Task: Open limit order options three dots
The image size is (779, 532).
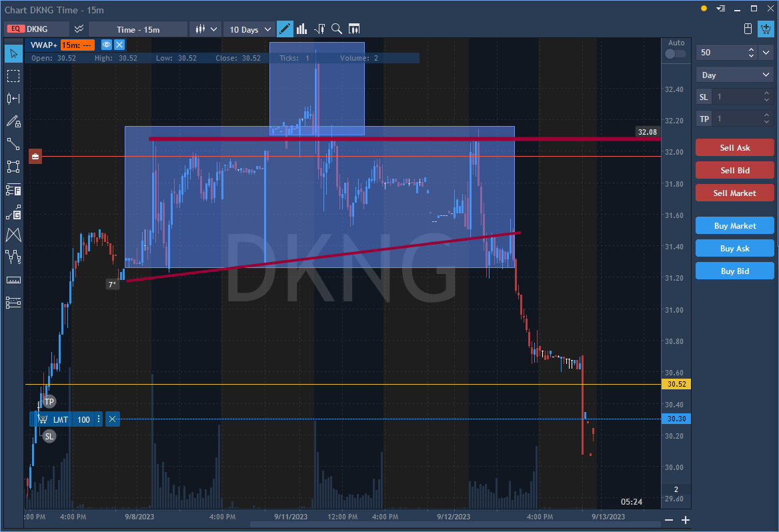Action: 98,419
